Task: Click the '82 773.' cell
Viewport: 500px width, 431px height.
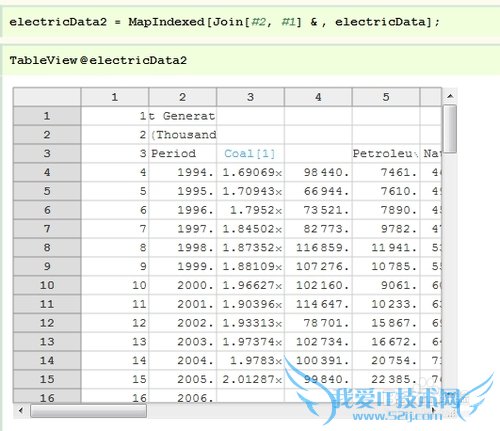Action: pos(318,229)
